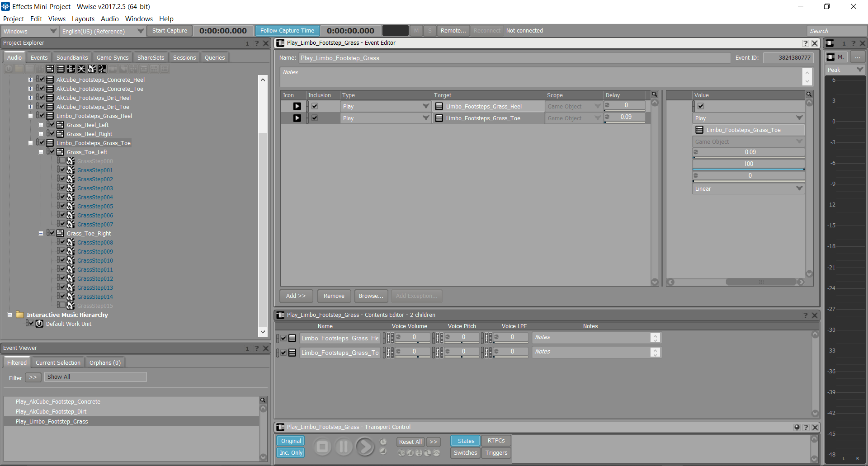868x466 pixels.
Task: Play the Limbo_Footsteps_Grass_Toe action icon
Action: coord(297,118)
